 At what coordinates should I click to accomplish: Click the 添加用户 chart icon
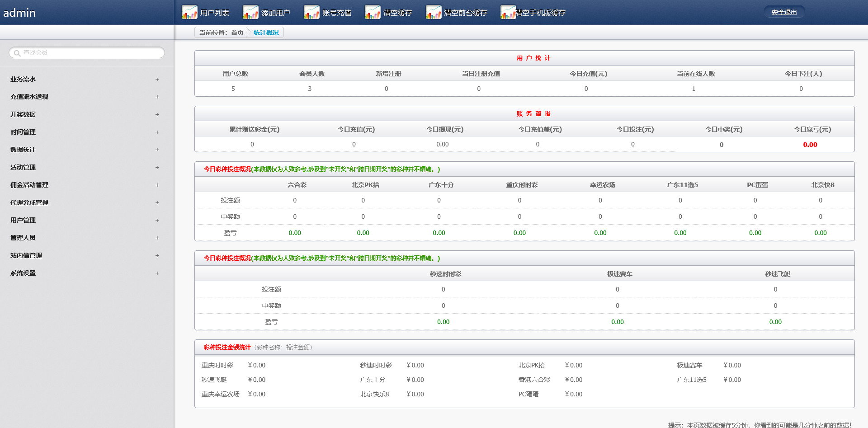pos(250,12)
